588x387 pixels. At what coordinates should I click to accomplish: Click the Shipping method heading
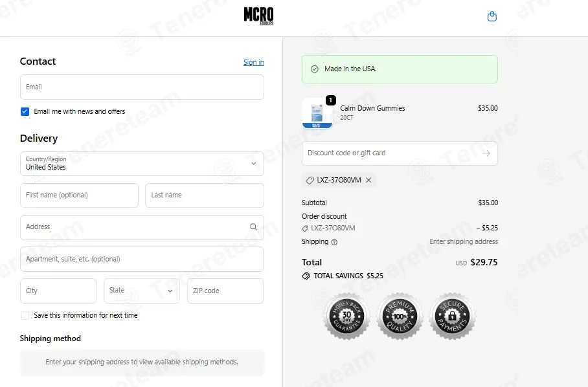click(51, 338)
